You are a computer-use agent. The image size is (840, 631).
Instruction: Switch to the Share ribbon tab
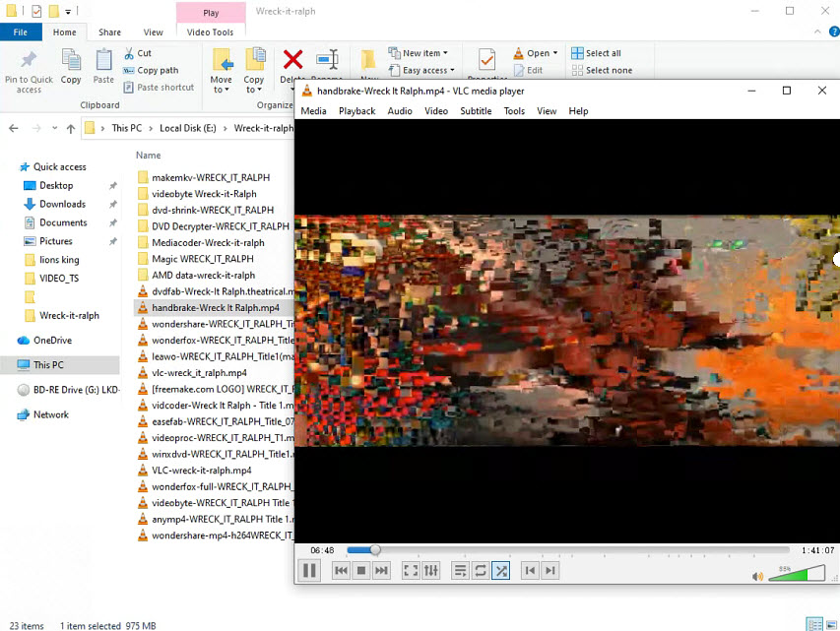click(x=109, y=32)
